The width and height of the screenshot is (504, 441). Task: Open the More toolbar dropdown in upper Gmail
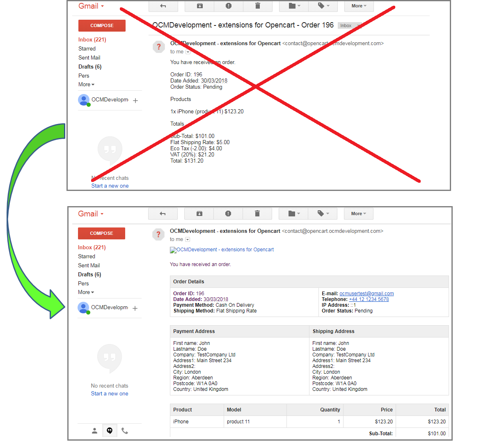tap(359, 6)
